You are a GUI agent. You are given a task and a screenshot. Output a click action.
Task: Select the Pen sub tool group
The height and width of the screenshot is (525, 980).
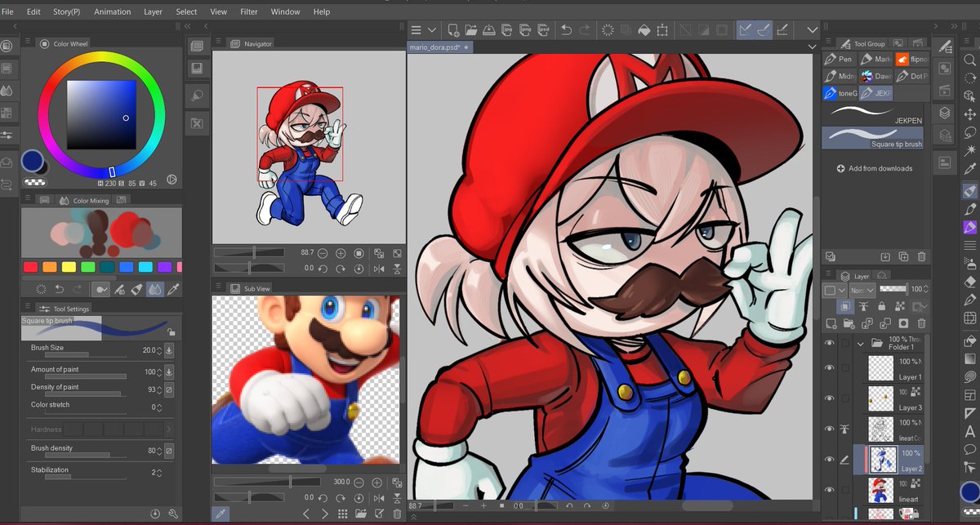(839, 59)
